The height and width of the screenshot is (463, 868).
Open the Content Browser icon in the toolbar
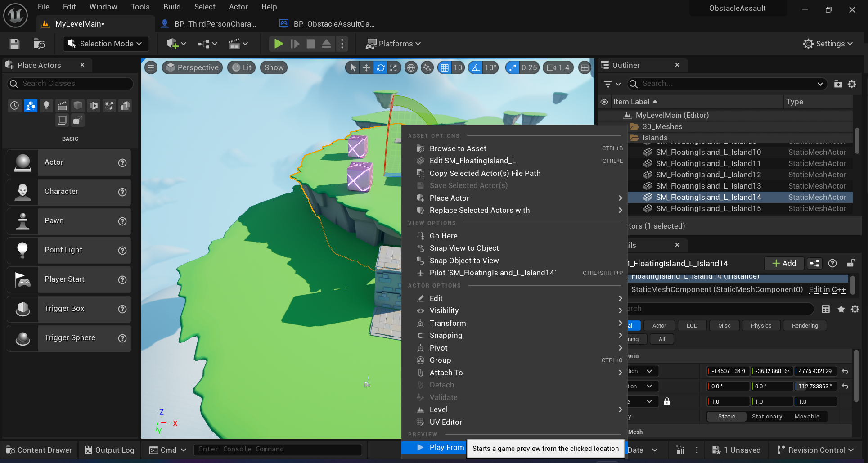coord(39,44)
